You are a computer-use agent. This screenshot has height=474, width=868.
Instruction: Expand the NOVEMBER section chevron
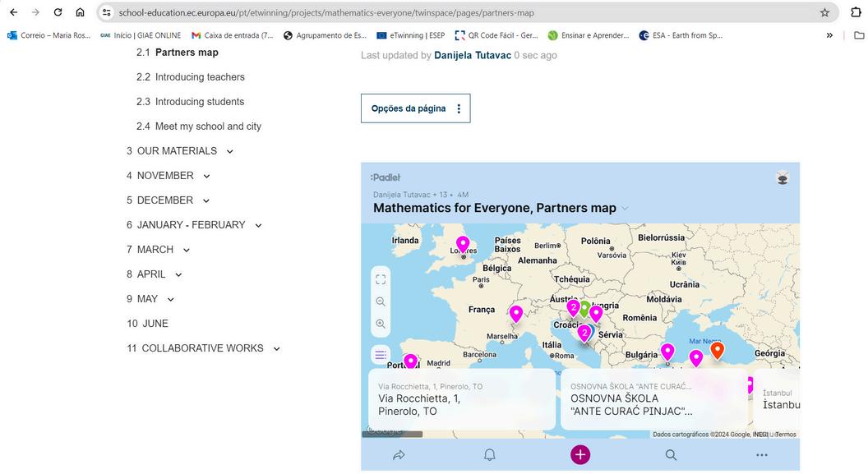pos(206,176)
